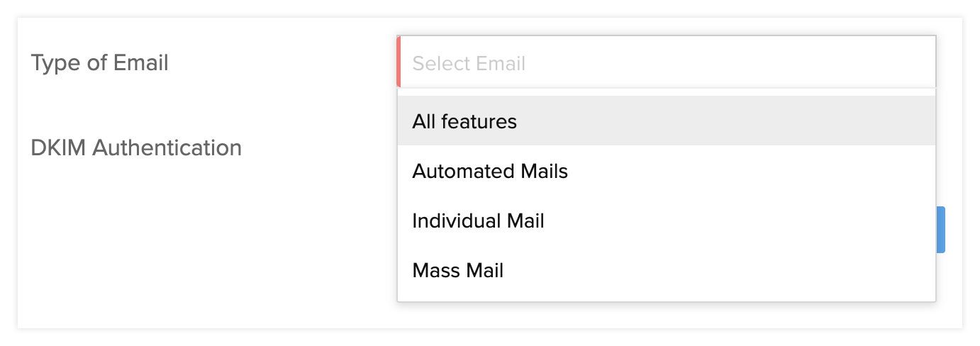The width and height of the screenshot is (980, 346).
Task: Click the highlighted All features row
Action: pyautogui.click(x=667, y=121)
